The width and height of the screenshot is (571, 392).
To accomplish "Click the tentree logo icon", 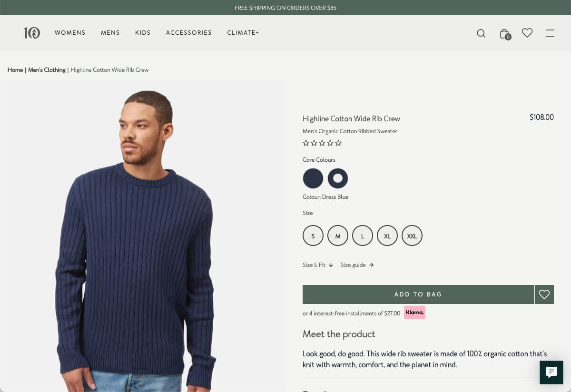I will pyautogui.click(x=32, y=33).
